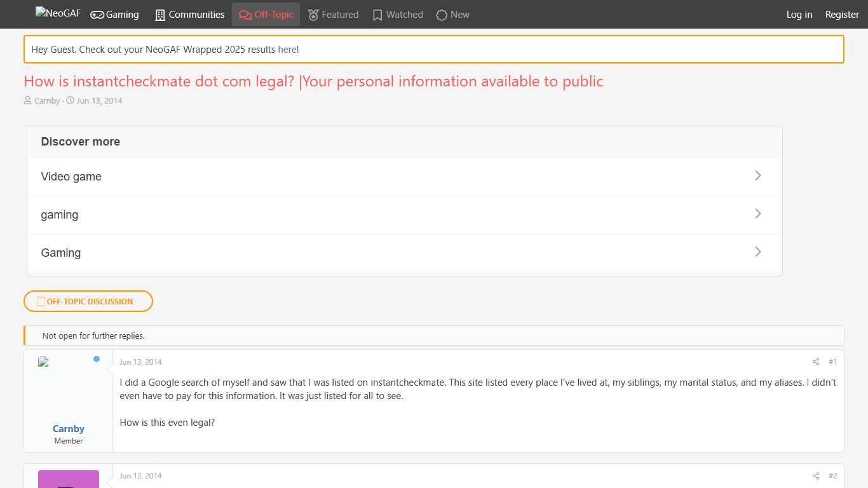Screen dimensions: 868x488
Task: Toggle the OFF-TOPIC DISCUSSION tag
Action: click(x=88, y=301)
